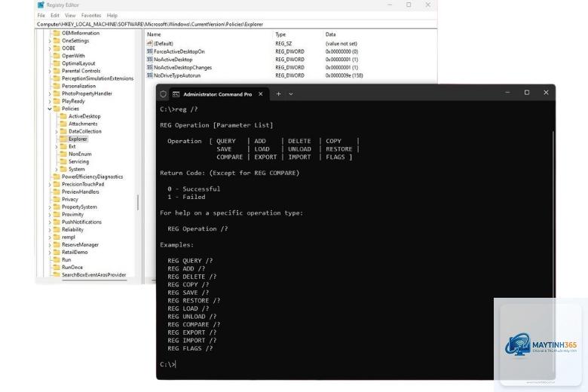Select the Reliability key
Screen dimensions: 588x392
click(x=73, y=229)
